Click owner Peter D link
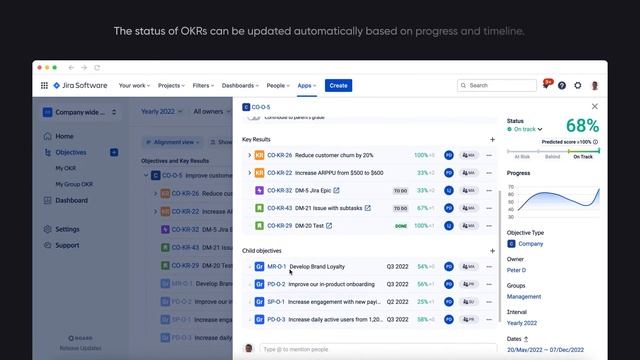 click(516, 270)
